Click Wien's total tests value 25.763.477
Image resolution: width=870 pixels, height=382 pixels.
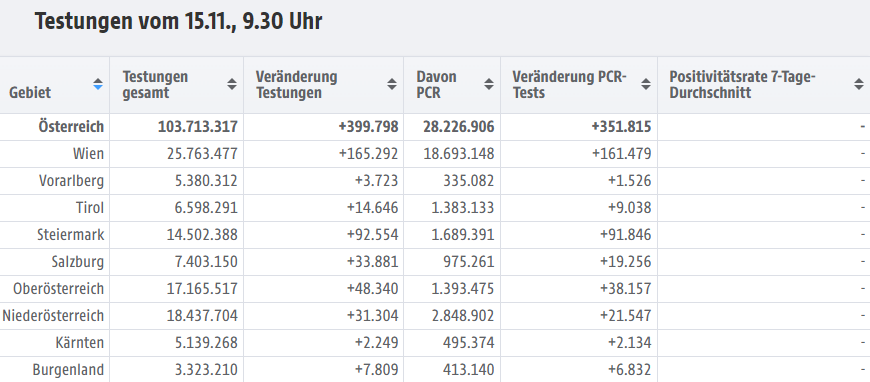click(202, 154)
